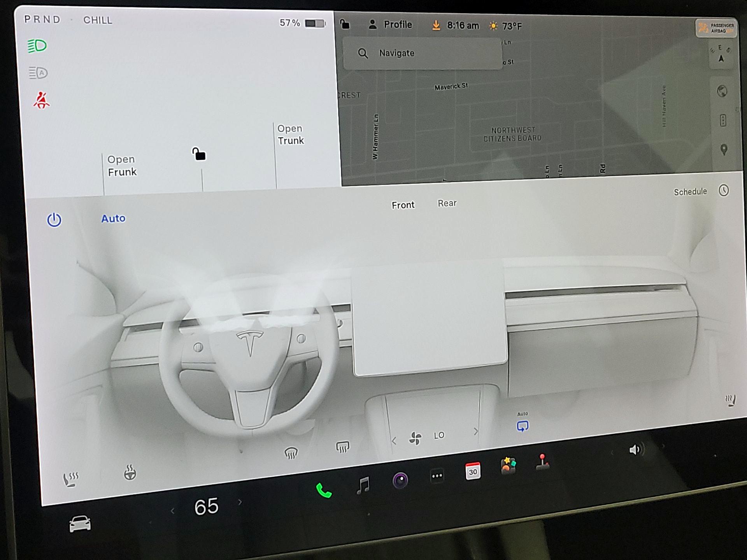Viewport: 747px width, 560px height.
Task: Toggle the driver seat heater
Action: pos(71,479)
